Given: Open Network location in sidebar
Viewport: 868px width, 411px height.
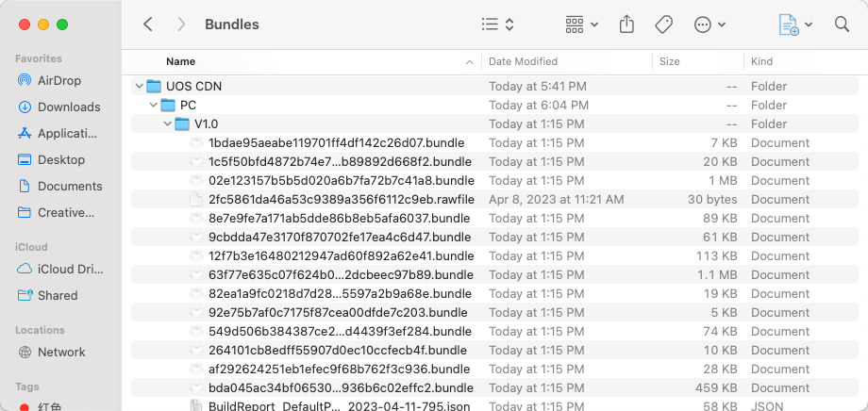Looking at the screenshot, I should tap(61, 352).
